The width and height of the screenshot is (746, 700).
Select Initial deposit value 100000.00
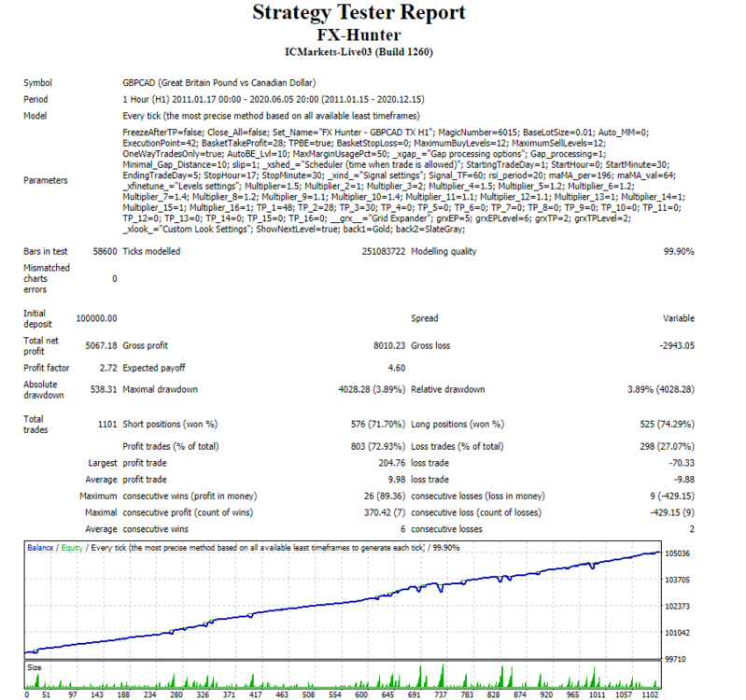click(x=96, y=318)
